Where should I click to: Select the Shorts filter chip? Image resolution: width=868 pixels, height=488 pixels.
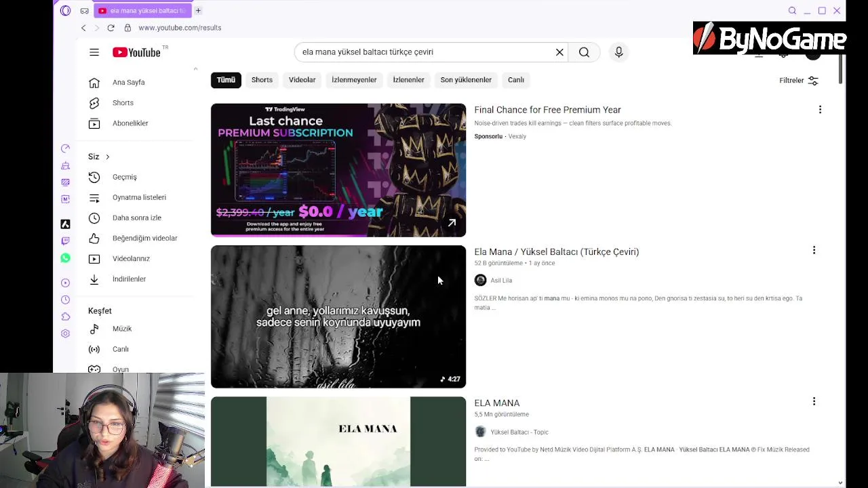(x=262, y=80)
